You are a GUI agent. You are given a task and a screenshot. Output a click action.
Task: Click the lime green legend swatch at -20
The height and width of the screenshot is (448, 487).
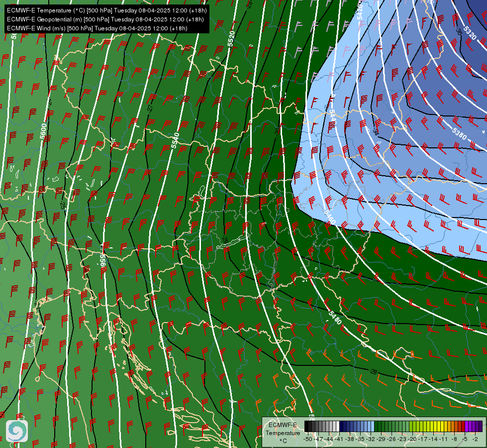point(414,426)
